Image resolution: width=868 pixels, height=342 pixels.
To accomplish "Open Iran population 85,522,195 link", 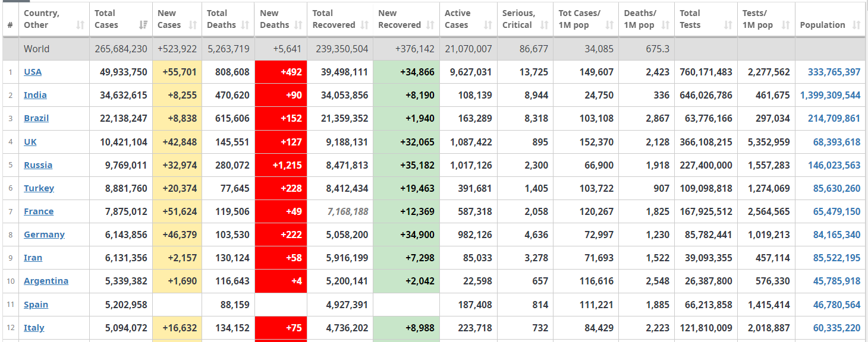I will click(837, 258).
